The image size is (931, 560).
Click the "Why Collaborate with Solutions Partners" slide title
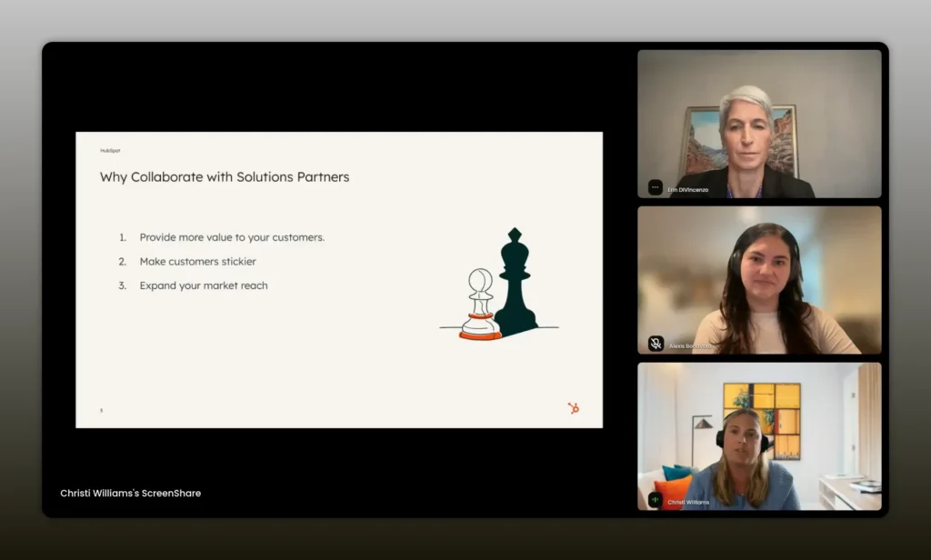(x=225, y=177)
